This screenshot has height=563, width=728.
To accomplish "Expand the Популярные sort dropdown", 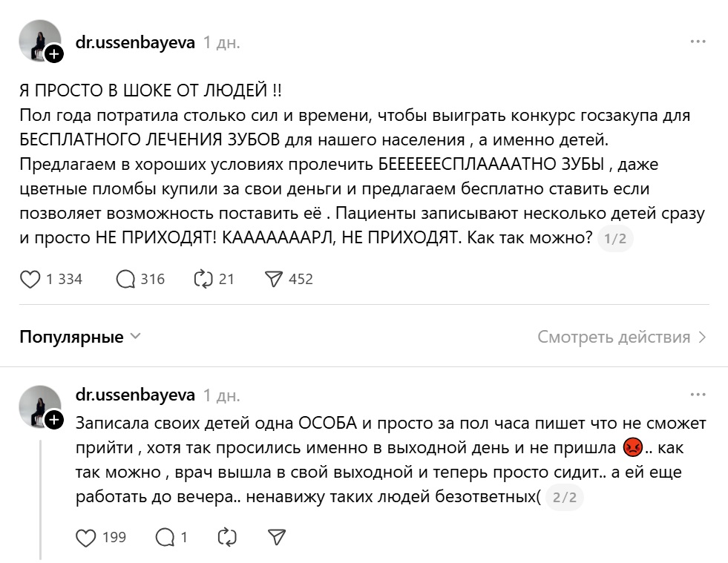I will click(80, 338).
